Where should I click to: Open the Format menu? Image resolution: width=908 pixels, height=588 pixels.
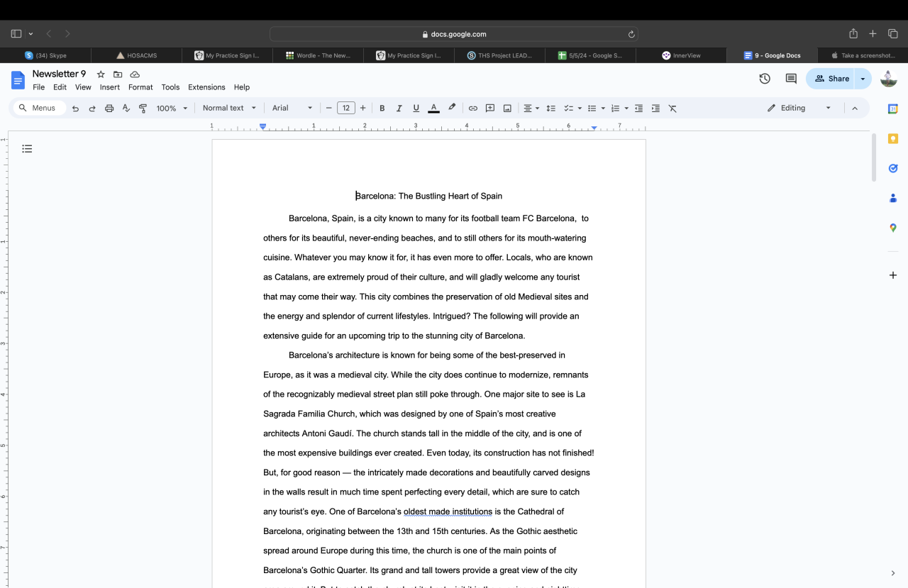click(140, 87)
